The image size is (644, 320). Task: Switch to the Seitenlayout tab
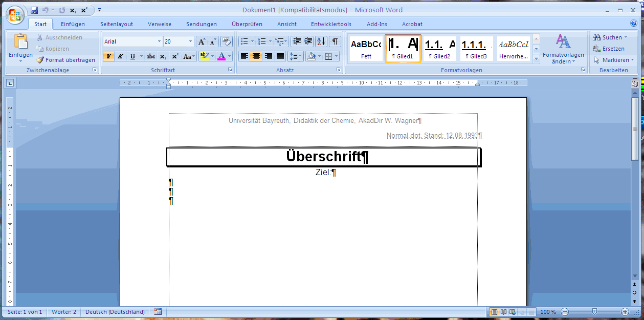point(117,24)
